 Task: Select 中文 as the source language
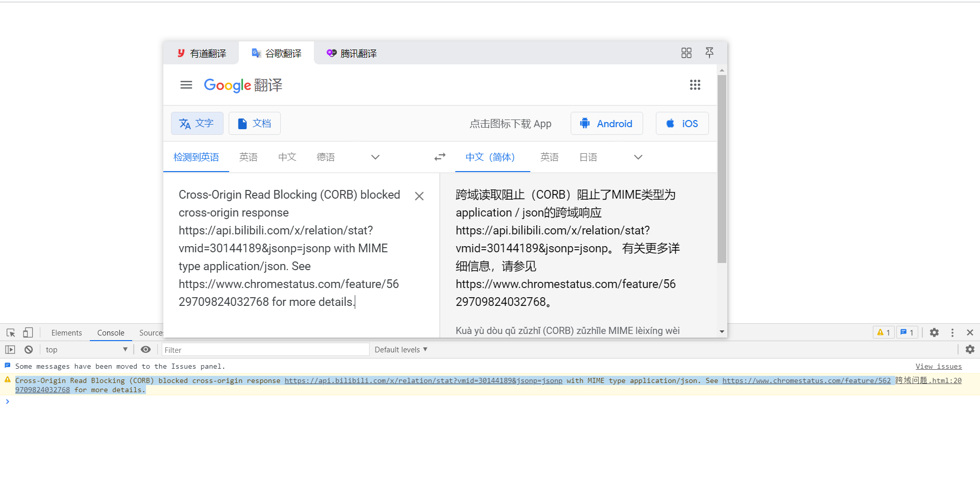pos(287,157)
